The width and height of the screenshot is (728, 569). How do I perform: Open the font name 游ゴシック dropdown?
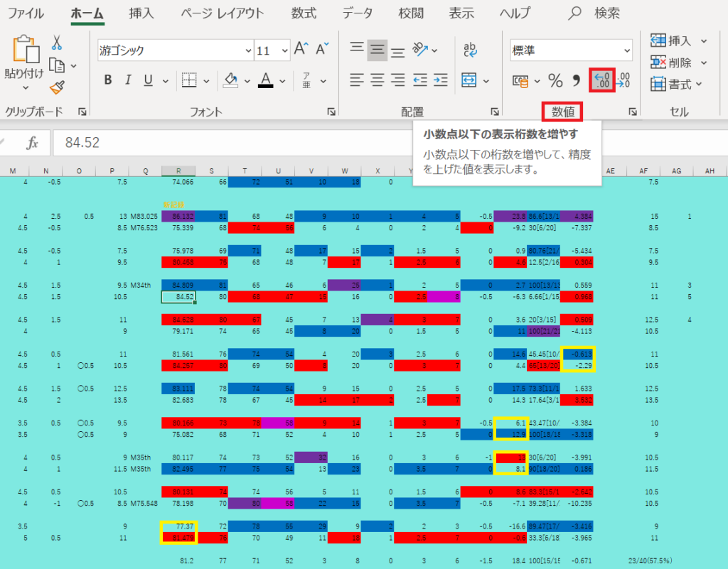point(248,50)
